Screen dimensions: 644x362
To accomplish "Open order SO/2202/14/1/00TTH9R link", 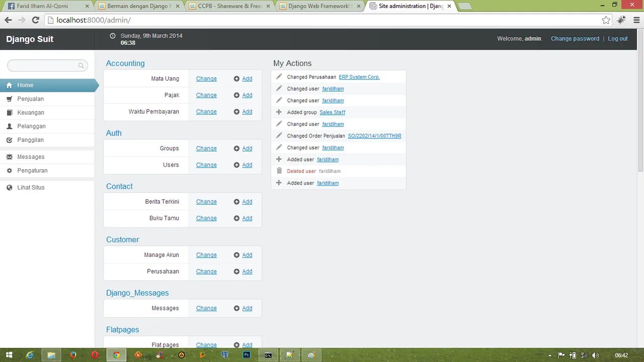I will tap(374, 136).
